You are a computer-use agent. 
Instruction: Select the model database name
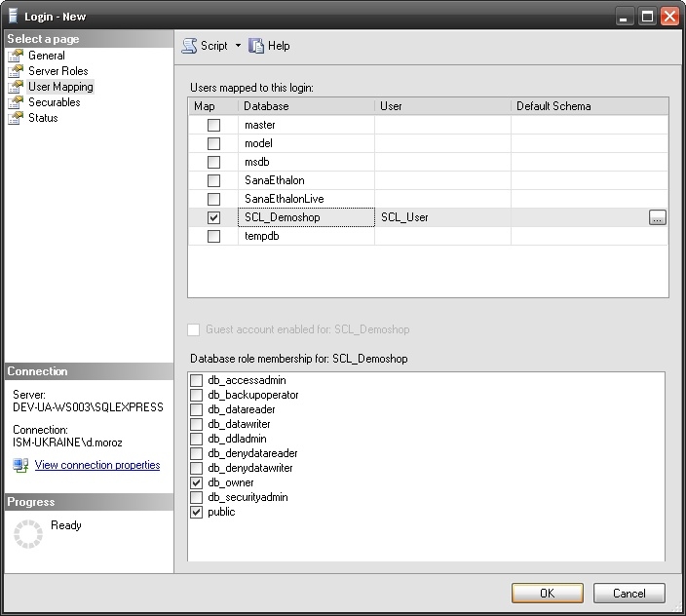258,143
